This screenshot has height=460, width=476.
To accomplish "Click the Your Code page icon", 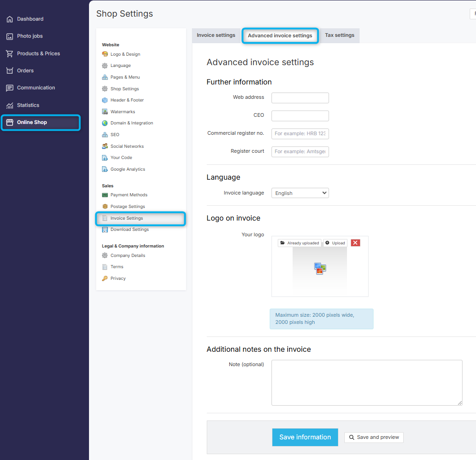I will (x=105, y=158).
